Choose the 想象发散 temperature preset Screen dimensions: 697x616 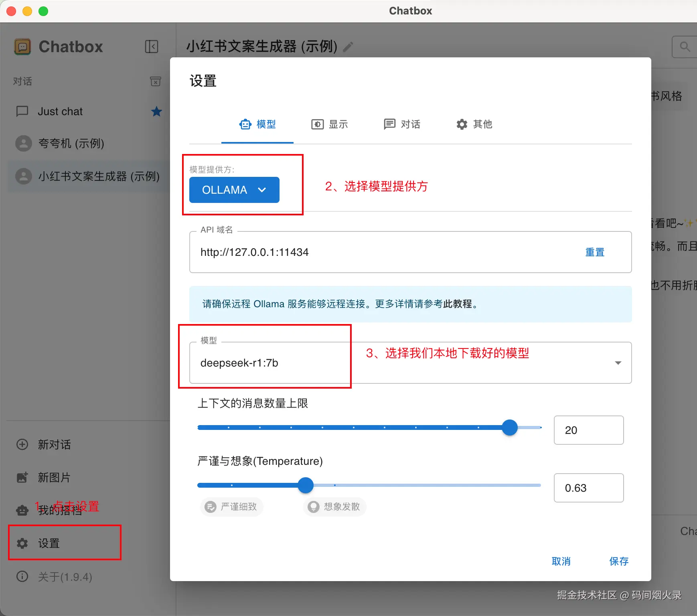pyautogui.click(x=335, y=507)
